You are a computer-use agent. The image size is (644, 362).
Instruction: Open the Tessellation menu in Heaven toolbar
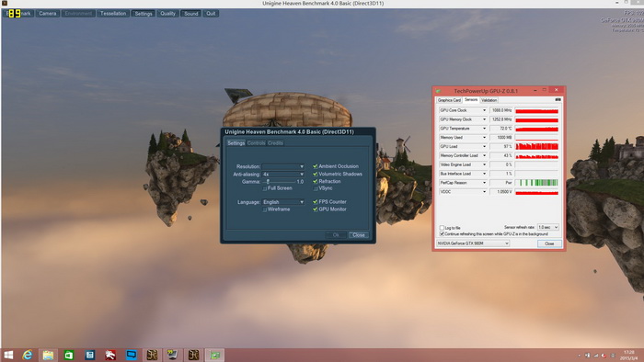[x=113, y=14]
